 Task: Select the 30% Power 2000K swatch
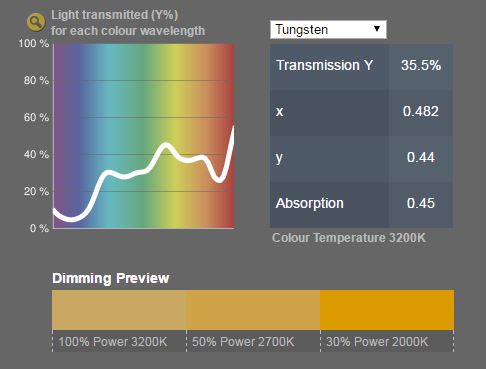387,310
